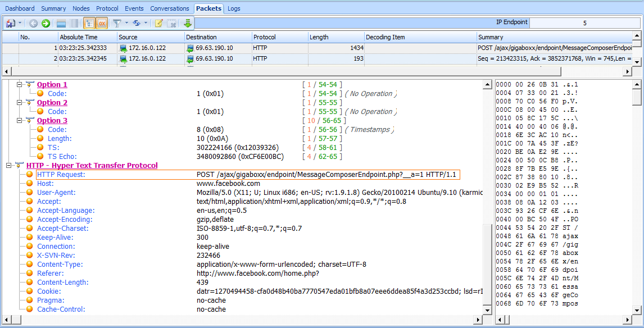The image size is (644, 328).
Task: Click the Decoding Item column header
Action: (420, 38)
